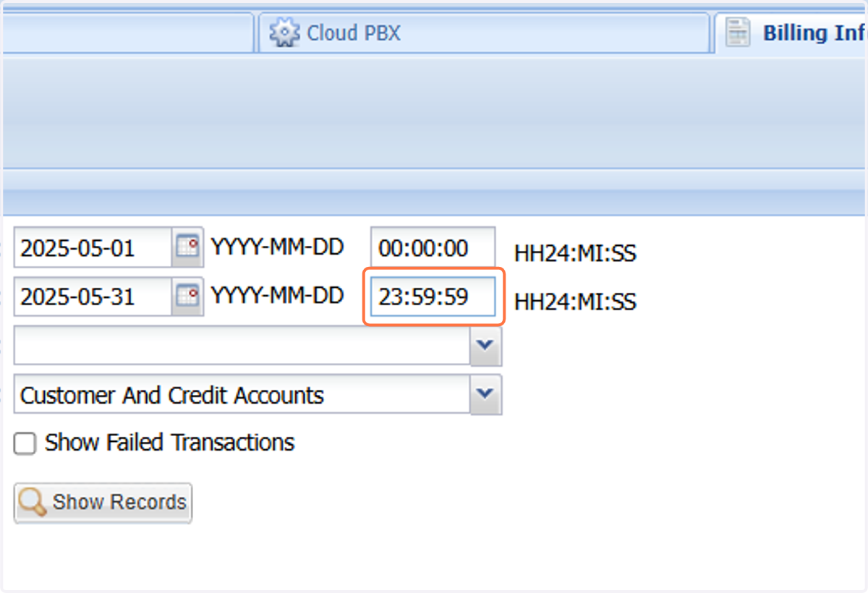Click the Customer And Credit Accounts field
This screenshot has height=593, width=868.
click(242, 395)
